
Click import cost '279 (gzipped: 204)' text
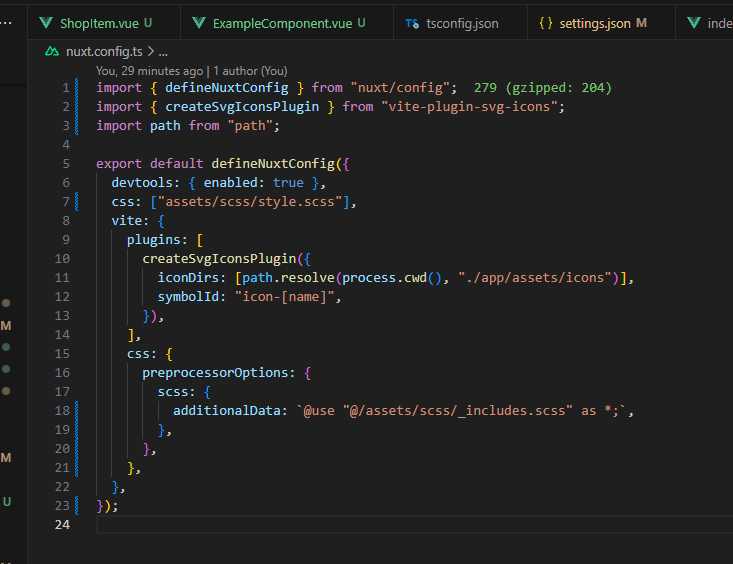tap(543, 87)
